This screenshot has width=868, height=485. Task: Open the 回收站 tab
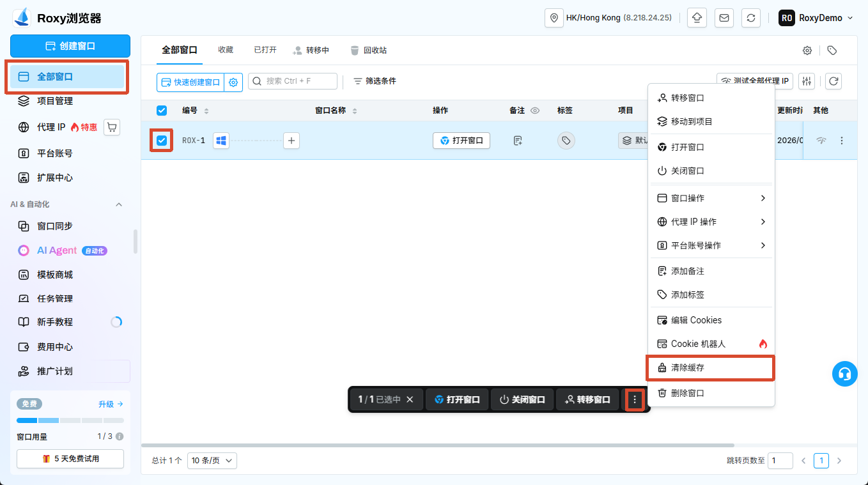pyautogui.click(x=368, y=50)
